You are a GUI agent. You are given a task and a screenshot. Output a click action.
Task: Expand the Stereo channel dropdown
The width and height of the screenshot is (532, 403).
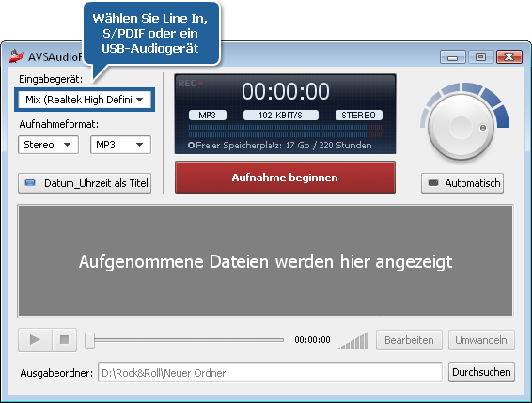(48, 145)
